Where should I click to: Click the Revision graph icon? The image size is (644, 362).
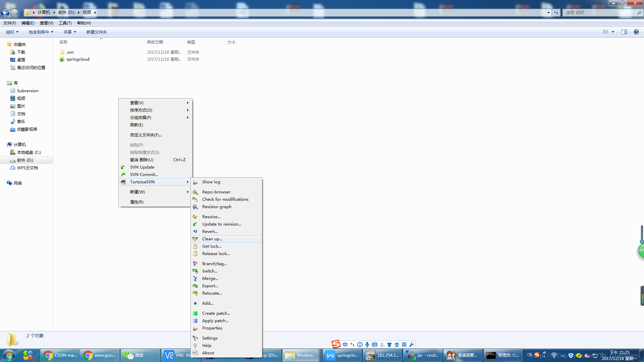point(195,207)
